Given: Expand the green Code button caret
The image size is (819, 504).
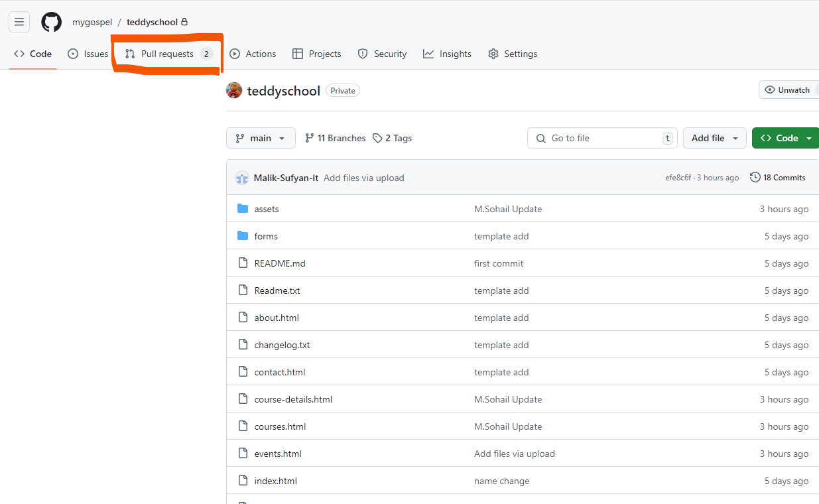Looking at the screenshot, I should [809, 138].
